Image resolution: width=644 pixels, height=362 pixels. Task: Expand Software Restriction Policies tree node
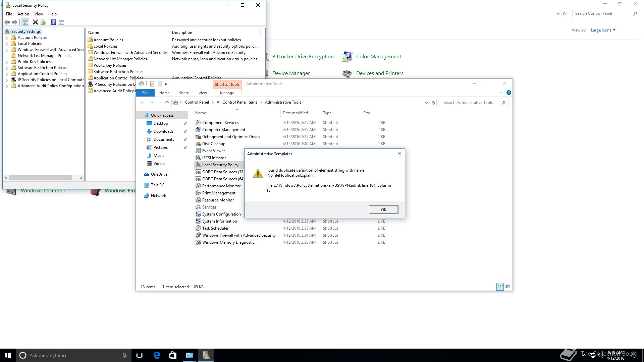(x=7, y=68)
